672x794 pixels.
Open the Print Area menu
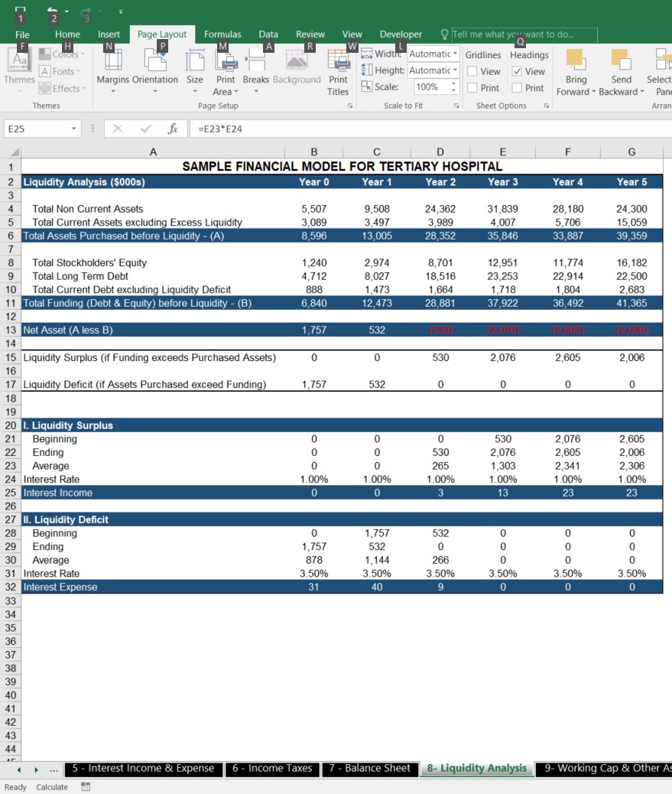click(226, 72)
